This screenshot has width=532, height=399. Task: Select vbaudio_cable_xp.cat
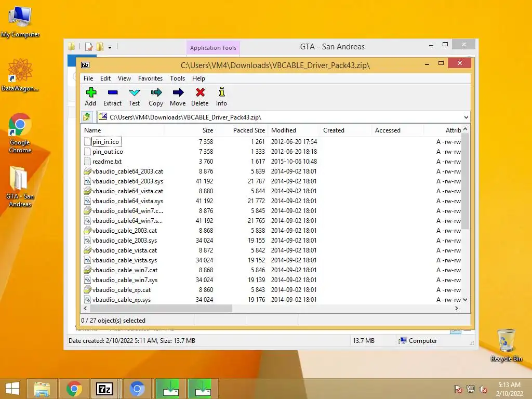(122, 290)
